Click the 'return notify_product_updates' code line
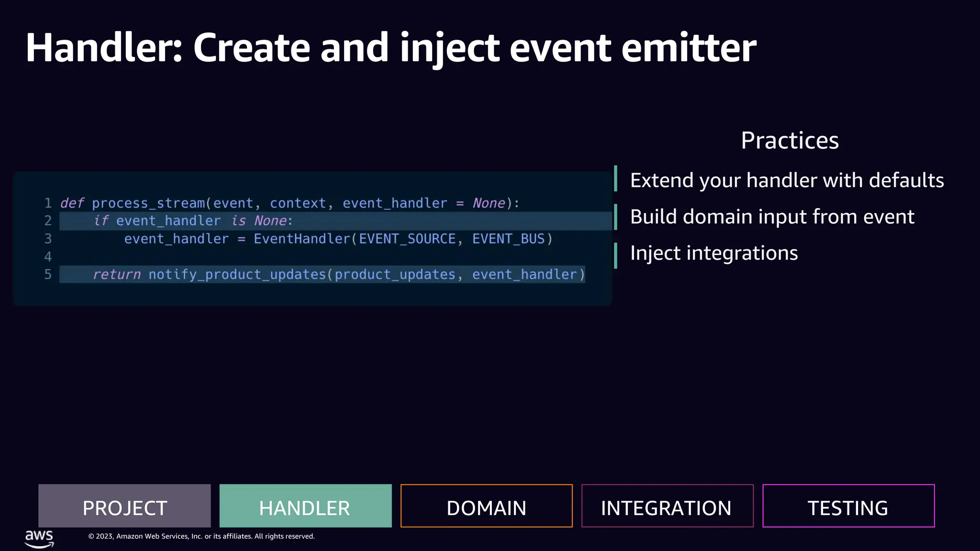 click(x=323, y=275)
